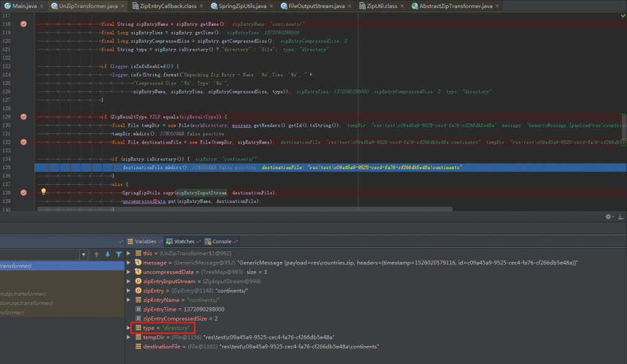Toggle the breakpoint on line 118

tap(24, 24)
